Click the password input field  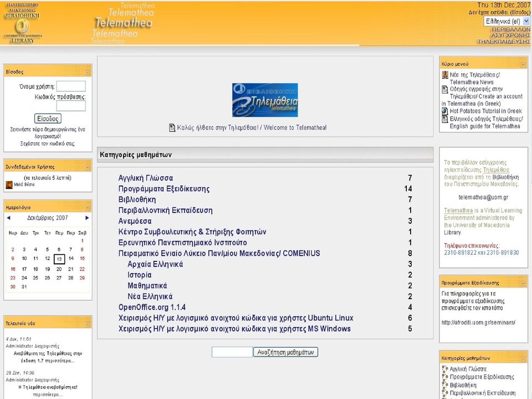[x=71, y=106]
